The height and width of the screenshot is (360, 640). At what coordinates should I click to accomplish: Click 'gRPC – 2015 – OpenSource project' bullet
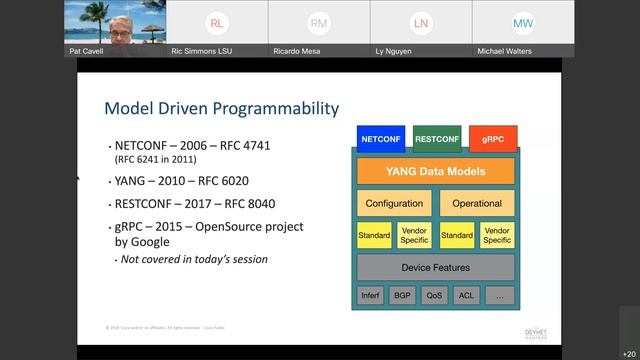pyautogui.click(x=209, y=227)
